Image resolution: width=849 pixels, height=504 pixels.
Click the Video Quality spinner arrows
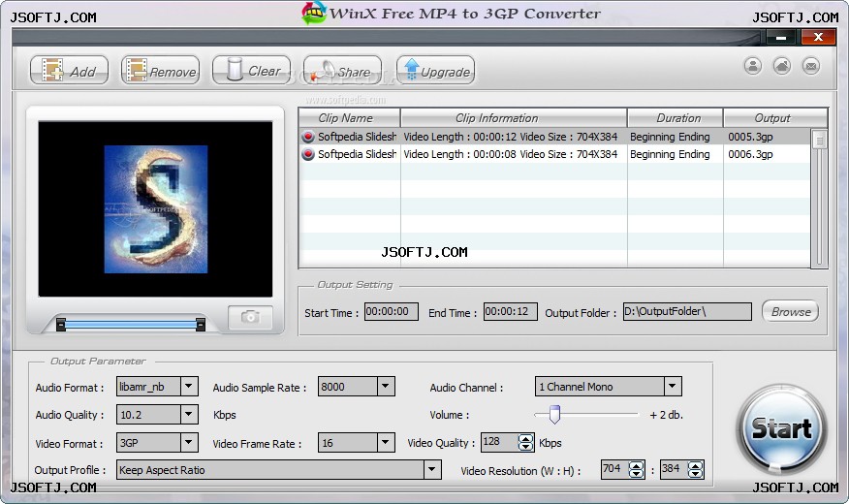[525, 442]
